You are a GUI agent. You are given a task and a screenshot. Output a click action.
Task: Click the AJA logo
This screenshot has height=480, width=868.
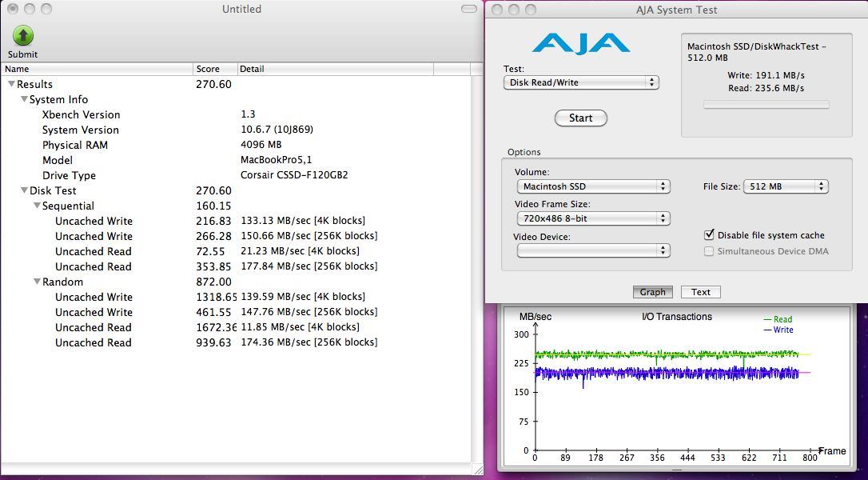[x=581, y=44]
